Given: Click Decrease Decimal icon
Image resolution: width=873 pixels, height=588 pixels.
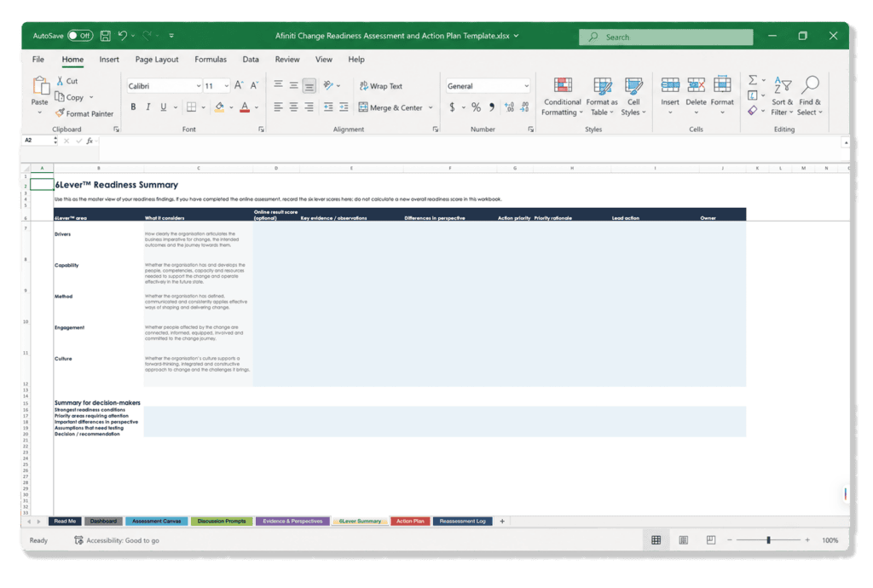Looking at the screenshot, I should click(x=524, y=107).
